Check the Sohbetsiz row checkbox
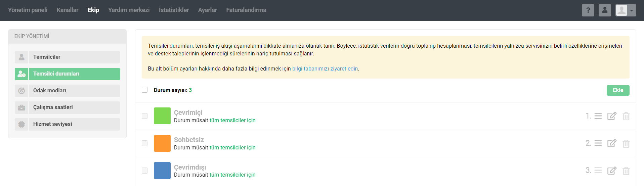Screen dimensions: 644x186 (x=145, y=143)
